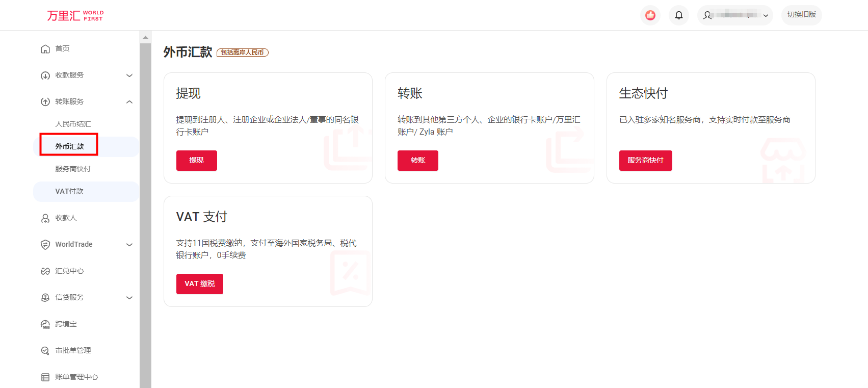This screenshot has height=388, width=868.
Task: Click the 服务商快付 red button
Action: coord(646,161)
